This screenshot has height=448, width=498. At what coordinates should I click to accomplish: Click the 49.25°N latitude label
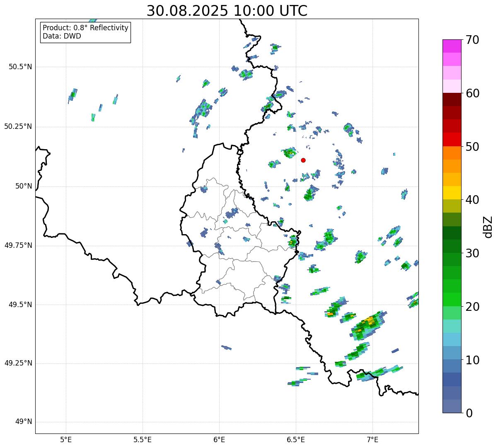coord(18,363)
